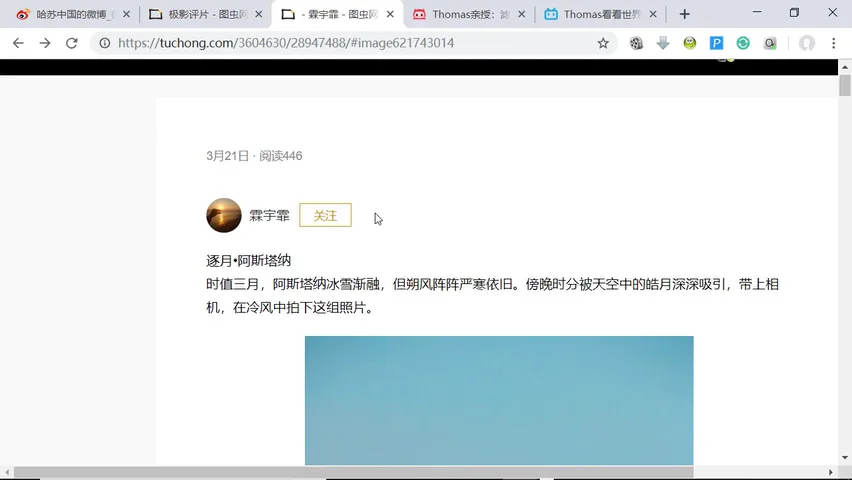Select the 霖宇霏 - 图虫网 tab
852x480 pixels.
pyautogui.click(x=337, y=14)
